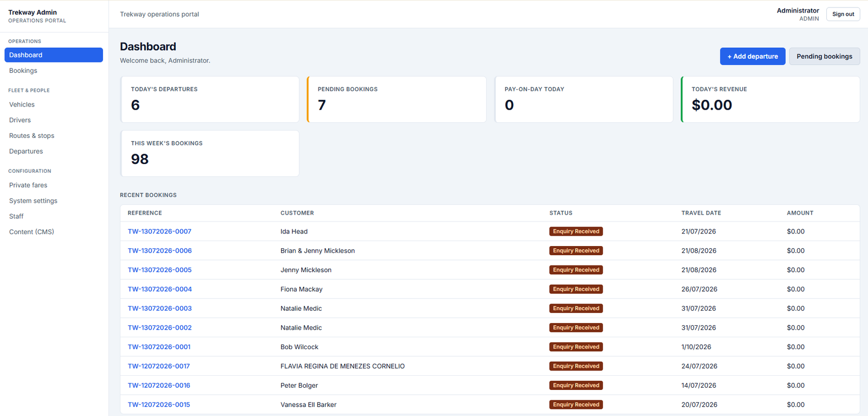Click Enquiry Received badge for Bob Wilcock
Viewport: 868px width, 416px height.
(x=576, y=347)
